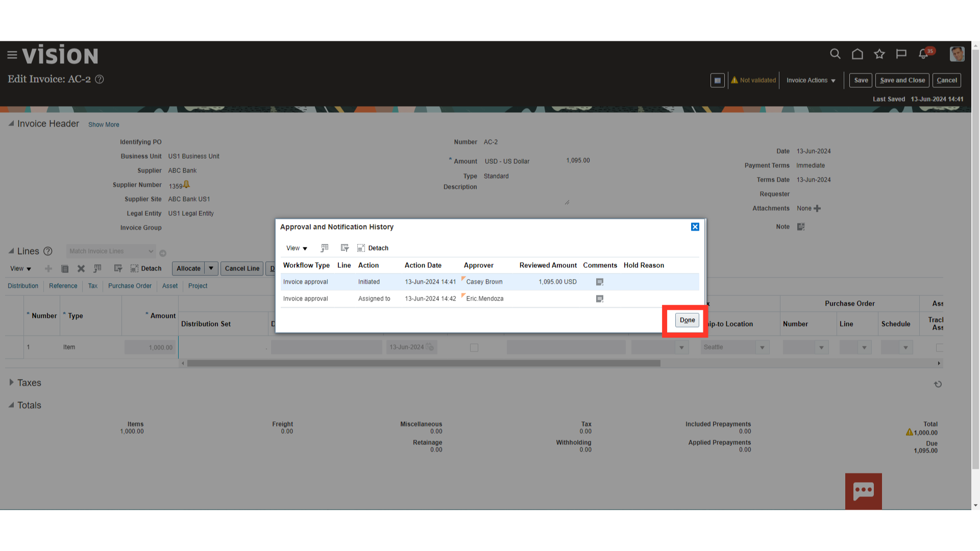Click the Save button

pos(861,80)
